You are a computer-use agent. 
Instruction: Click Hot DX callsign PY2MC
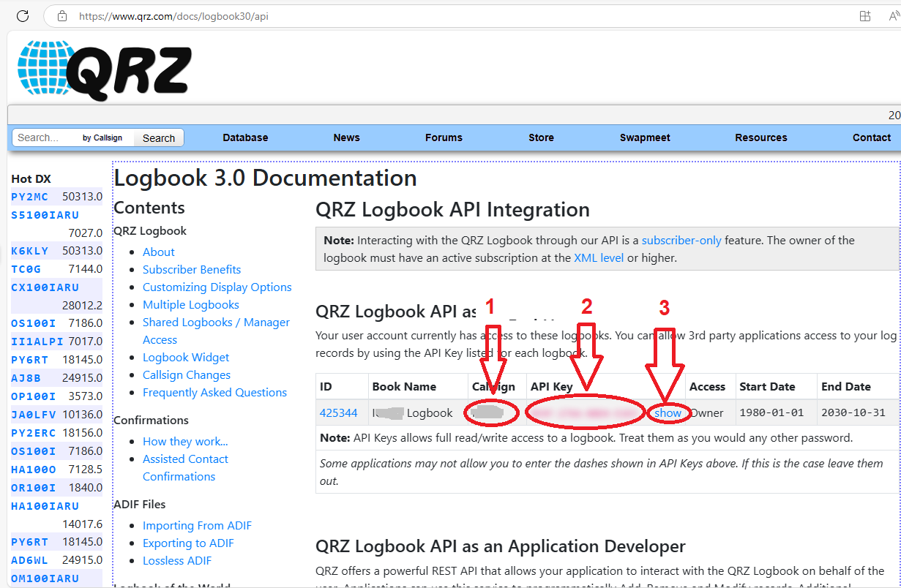click(30, 197)
